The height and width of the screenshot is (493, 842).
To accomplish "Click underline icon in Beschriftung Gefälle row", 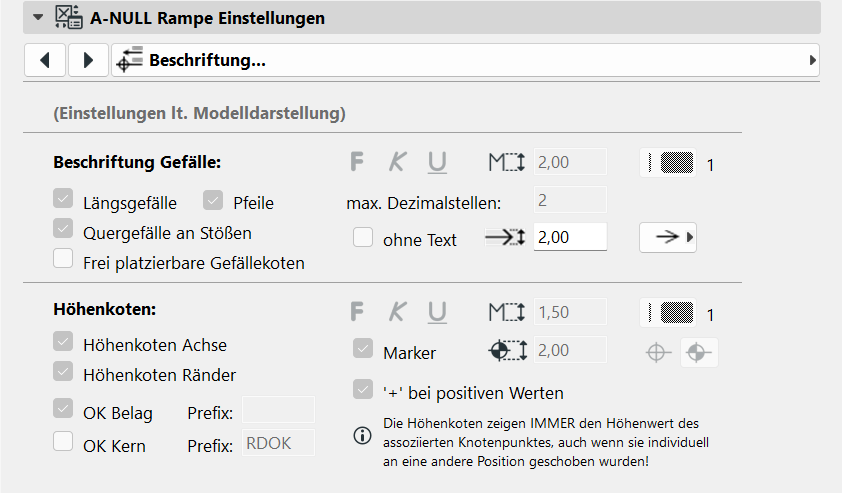I will (x=437, y=162).
